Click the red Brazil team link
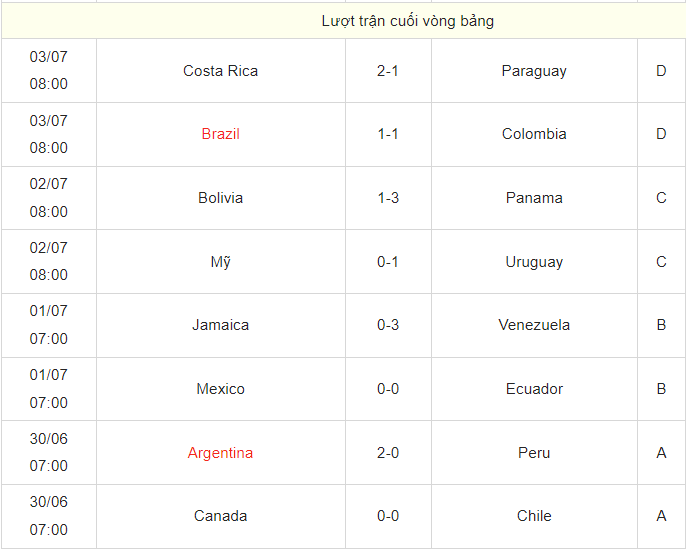Viewport: 686px width, 549px height. tap(220, 134)
